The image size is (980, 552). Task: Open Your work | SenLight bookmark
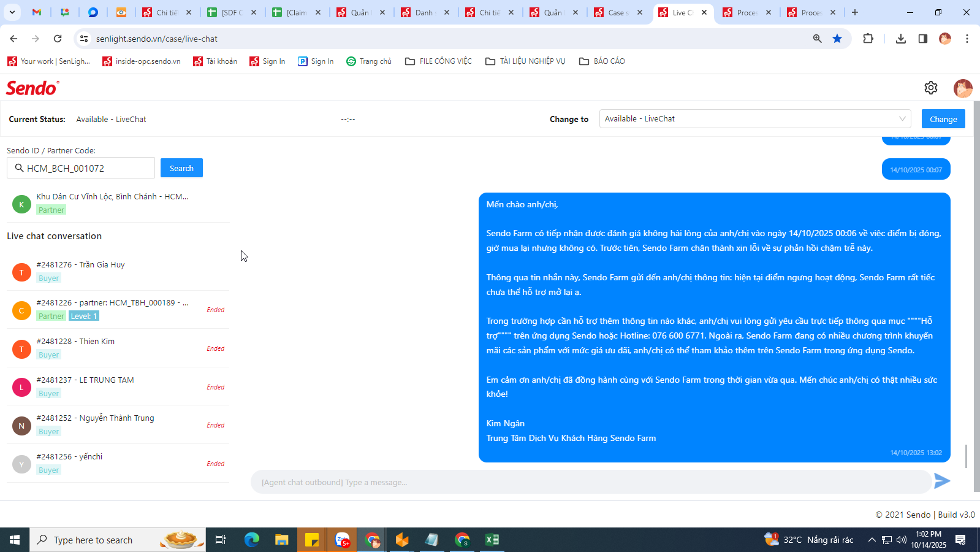[48, 61]
